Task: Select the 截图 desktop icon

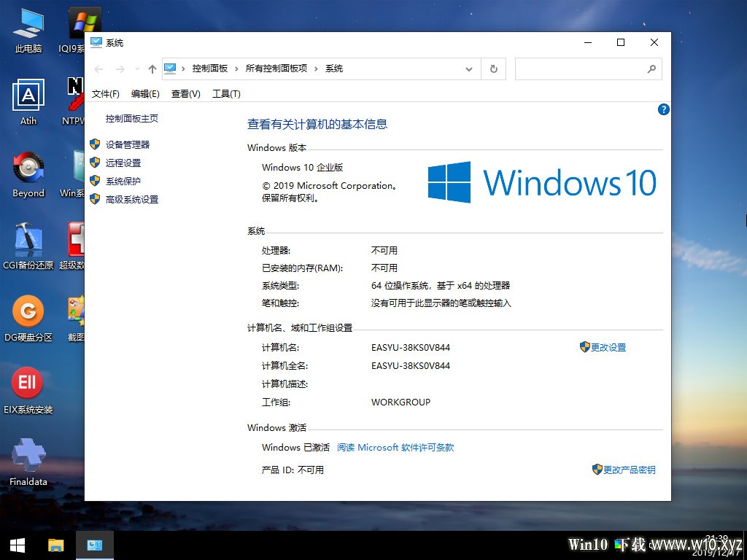Action: tap(76, 319)
